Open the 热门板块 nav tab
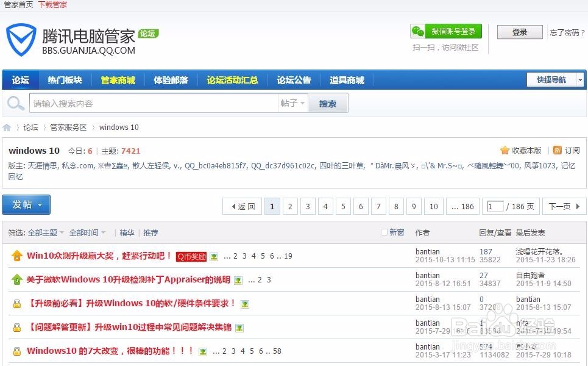588x366 pixels. pyautogui.click(x=65, y=80)
